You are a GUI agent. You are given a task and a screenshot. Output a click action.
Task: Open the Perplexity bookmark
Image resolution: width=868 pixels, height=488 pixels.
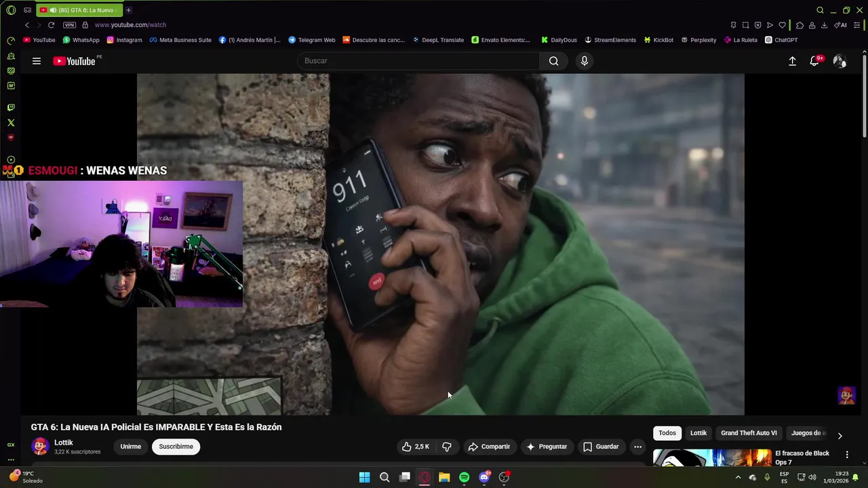[698, 40]
